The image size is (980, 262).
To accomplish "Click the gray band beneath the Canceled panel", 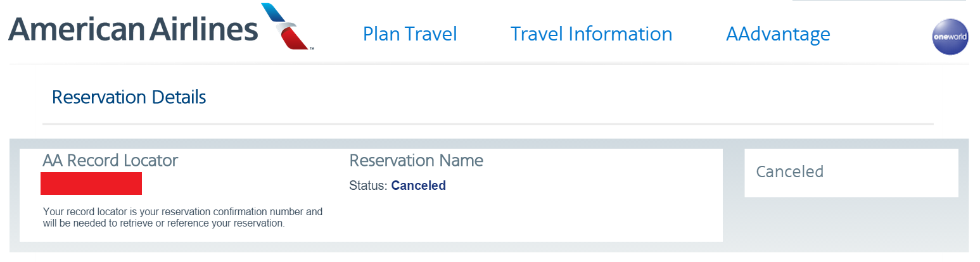I will [851, 225].
